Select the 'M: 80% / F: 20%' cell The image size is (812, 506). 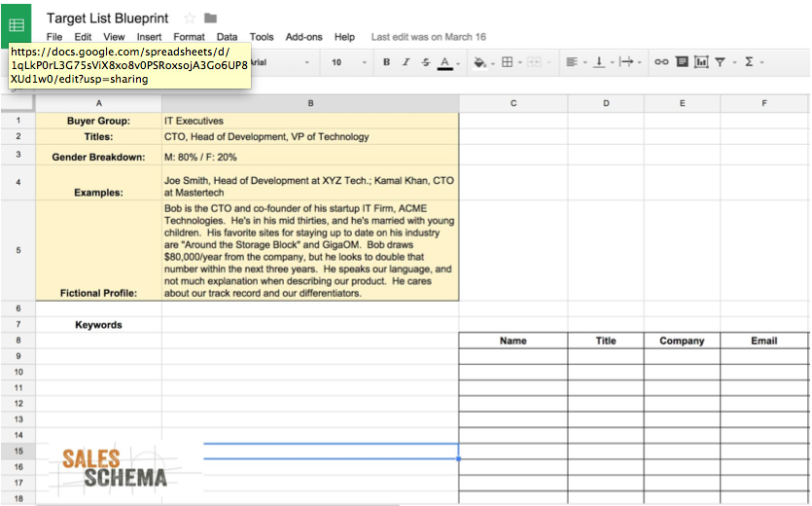click(310, 155)
